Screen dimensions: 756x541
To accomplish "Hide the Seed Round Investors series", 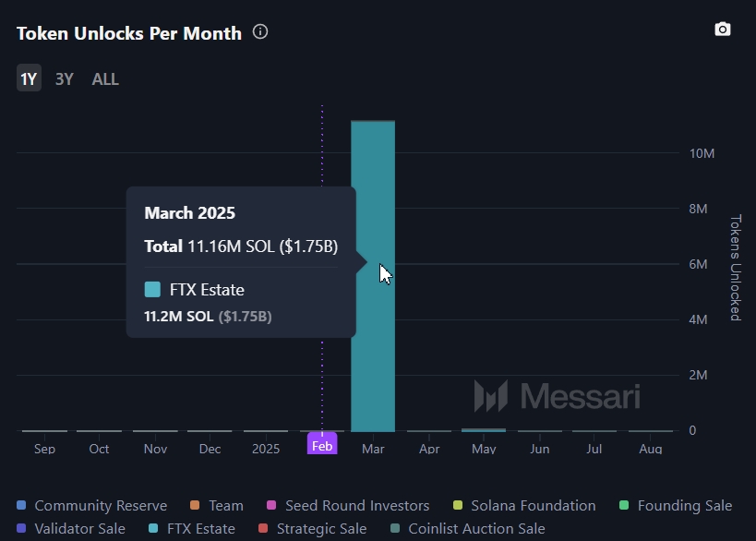I will pyautogui.click(x=347, y=506).
